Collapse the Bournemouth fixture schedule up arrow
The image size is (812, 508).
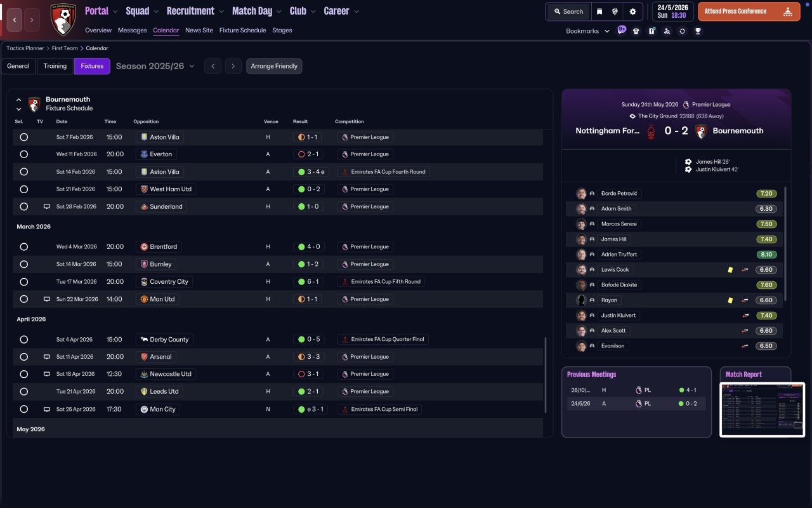[x=18, y=100]
